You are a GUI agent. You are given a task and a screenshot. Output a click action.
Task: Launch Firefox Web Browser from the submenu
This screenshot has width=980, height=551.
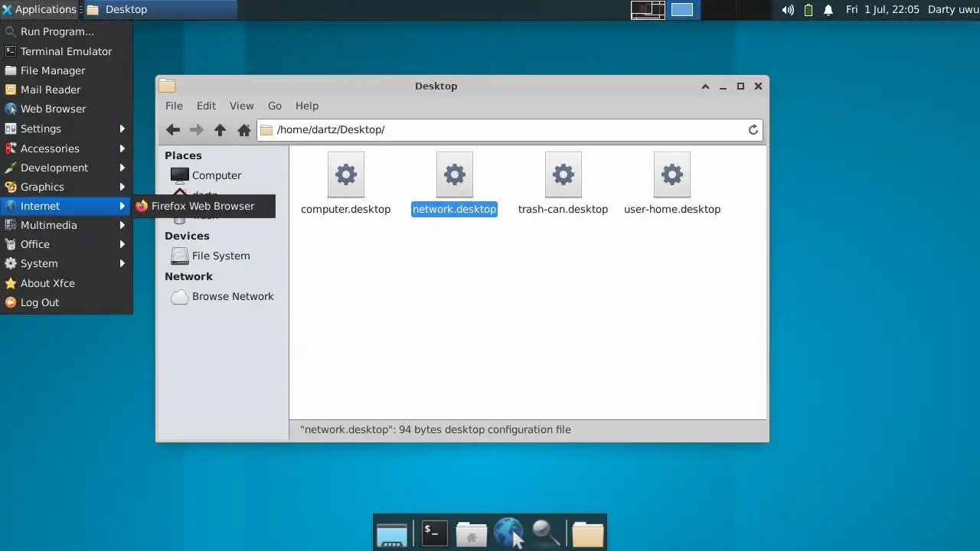tap(203, 206)
